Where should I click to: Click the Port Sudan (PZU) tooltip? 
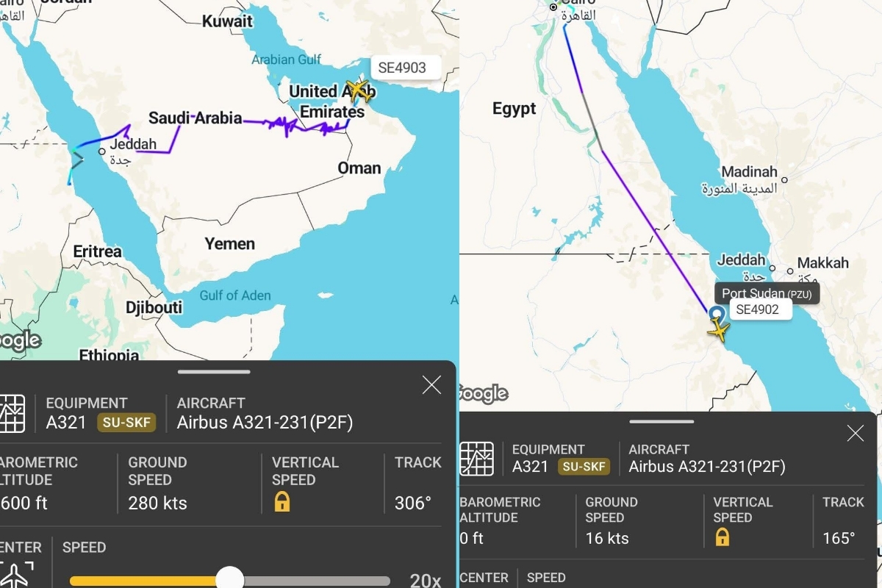click(767, 293)
